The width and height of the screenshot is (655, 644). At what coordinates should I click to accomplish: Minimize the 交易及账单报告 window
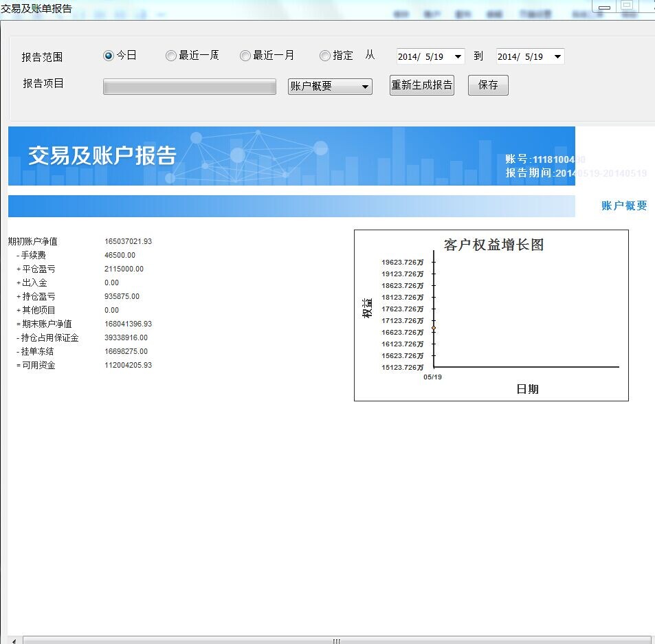pos(604,7)
